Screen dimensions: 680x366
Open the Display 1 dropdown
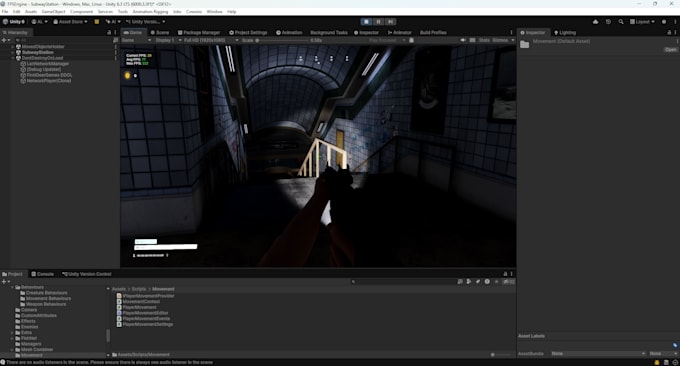[168, 40]
